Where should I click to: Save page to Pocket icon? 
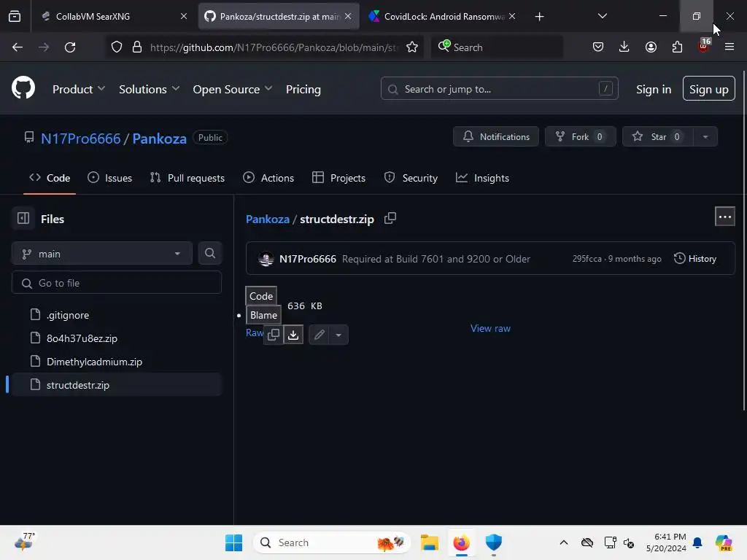point(598,47)
